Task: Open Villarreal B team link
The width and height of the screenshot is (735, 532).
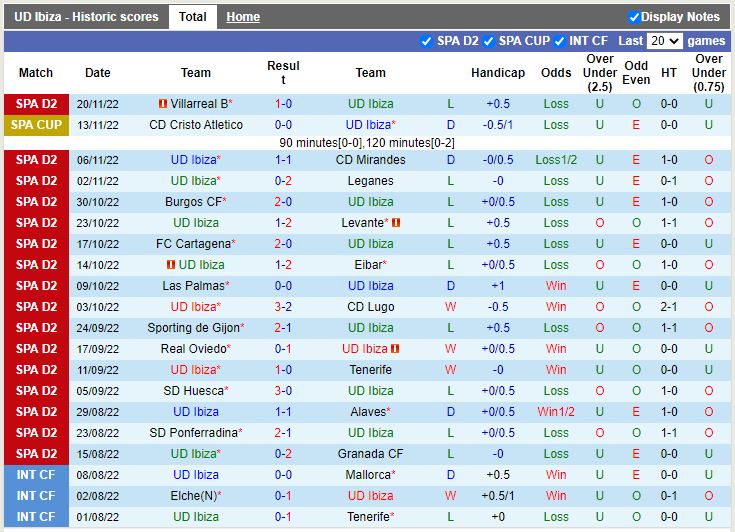Action: tap(199, 104)
